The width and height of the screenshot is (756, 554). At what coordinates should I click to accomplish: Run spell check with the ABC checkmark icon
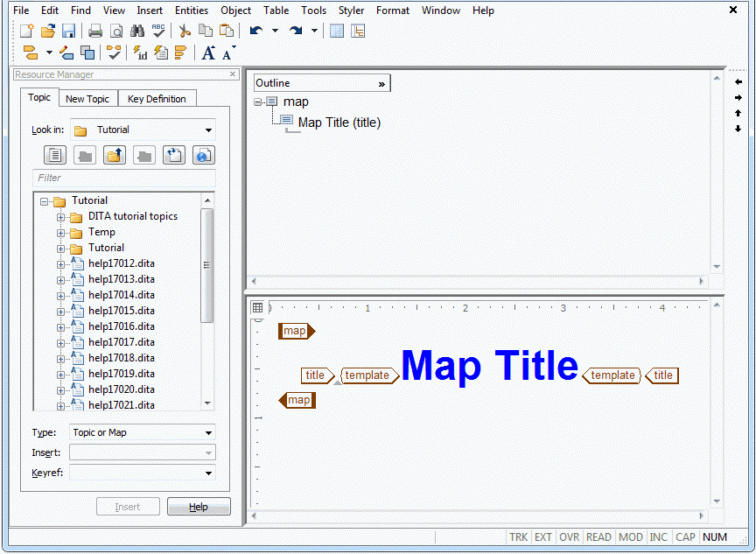point(158,31)
